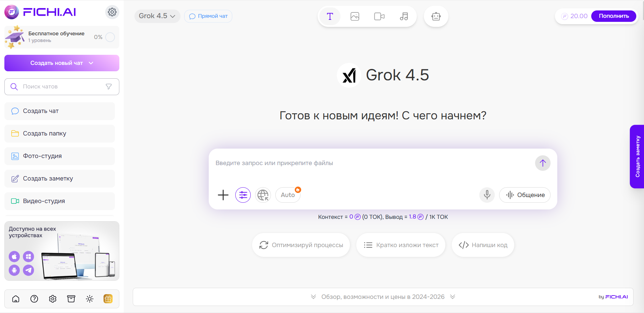The width and height of the screenshot is (644, 313).
Task: Go to home via bottom house icon
Action: 16,299
